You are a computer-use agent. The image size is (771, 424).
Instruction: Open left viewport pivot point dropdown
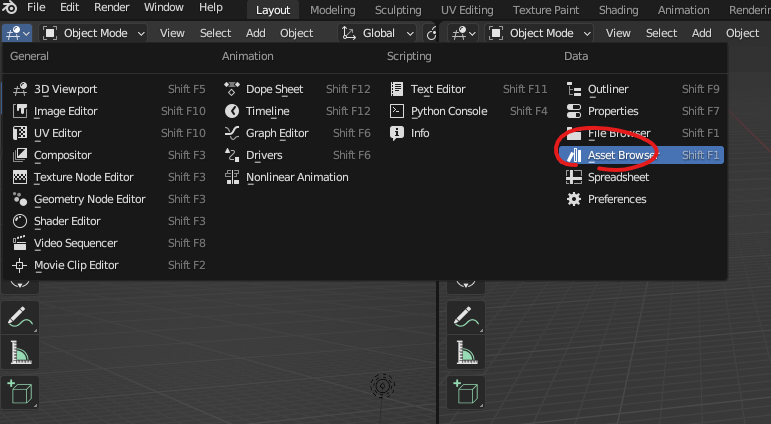(x=432, y=33)
